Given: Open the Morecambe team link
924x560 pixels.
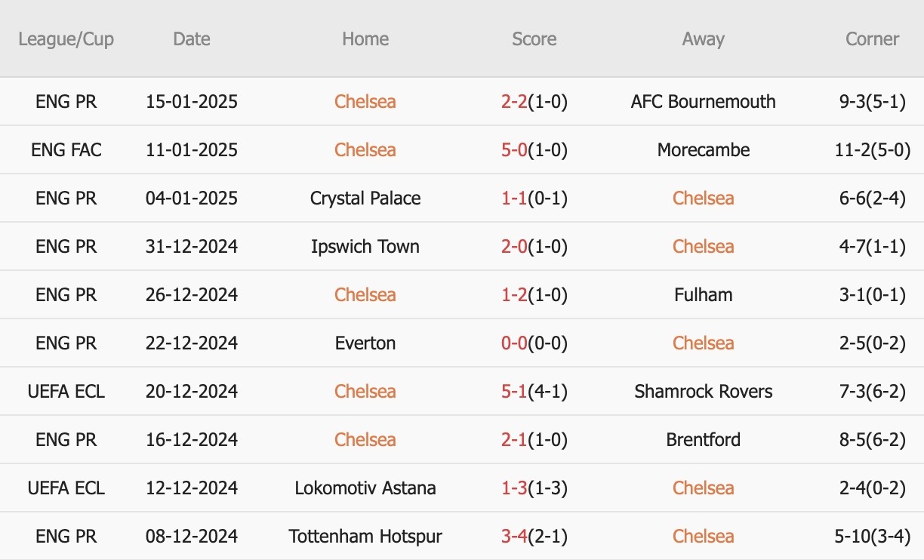Looking at the screenshot, I should 703,150.
